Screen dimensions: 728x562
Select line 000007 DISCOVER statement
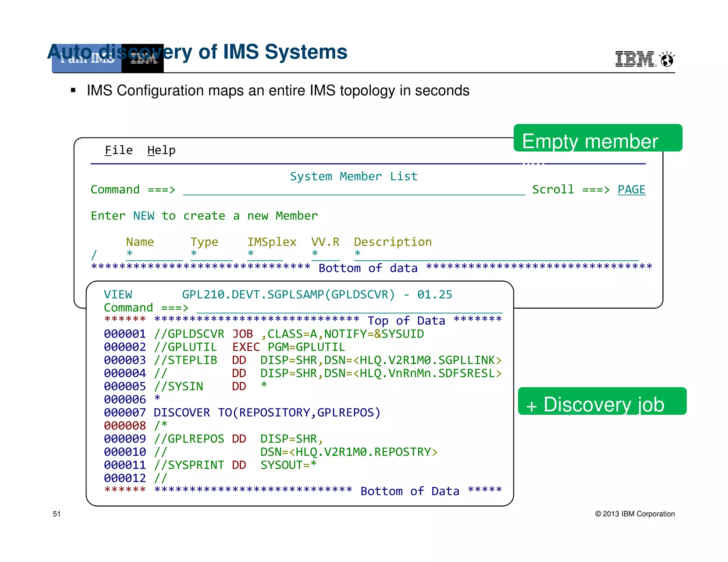(x=267, y=413)
